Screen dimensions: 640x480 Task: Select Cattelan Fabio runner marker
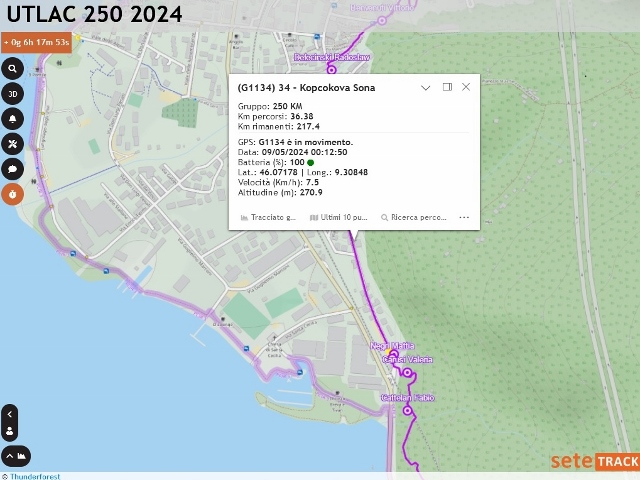pos(407,411)
